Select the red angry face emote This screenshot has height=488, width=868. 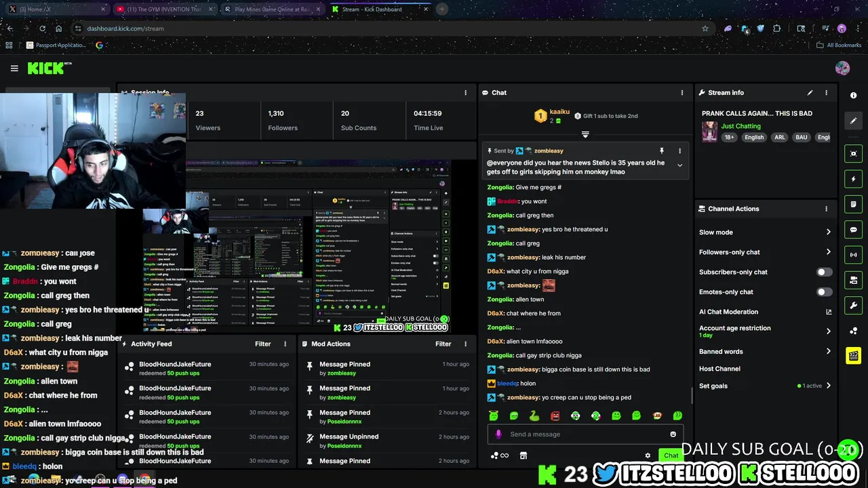click(555, 415)
